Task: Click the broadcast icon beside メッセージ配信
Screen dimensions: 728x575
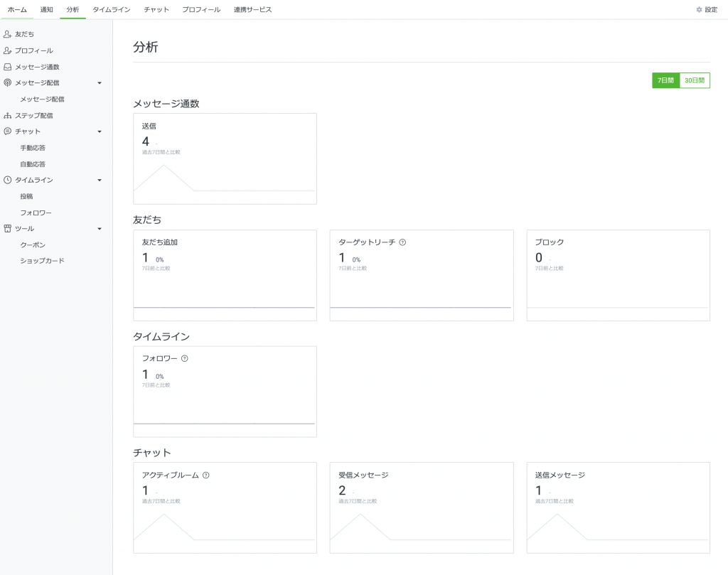Action: (x=7, y=82)
